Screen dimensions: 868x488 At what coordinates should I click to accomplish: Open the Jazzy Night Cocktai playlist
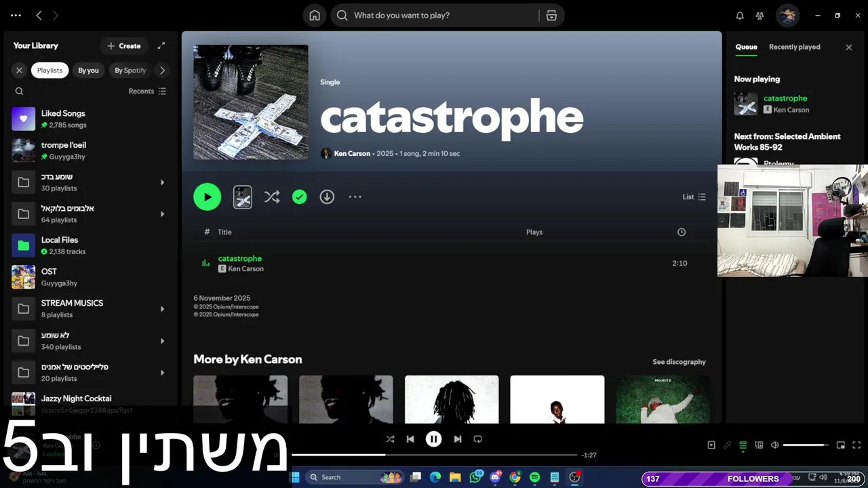[88, 403]
